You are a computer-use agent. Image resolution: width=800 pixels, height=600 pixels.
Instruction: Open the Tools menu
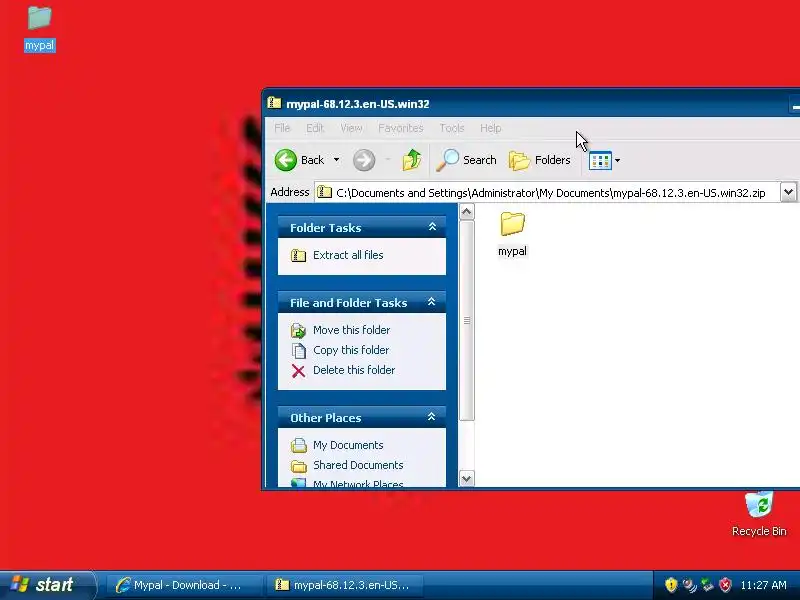(x=452, y=128)
